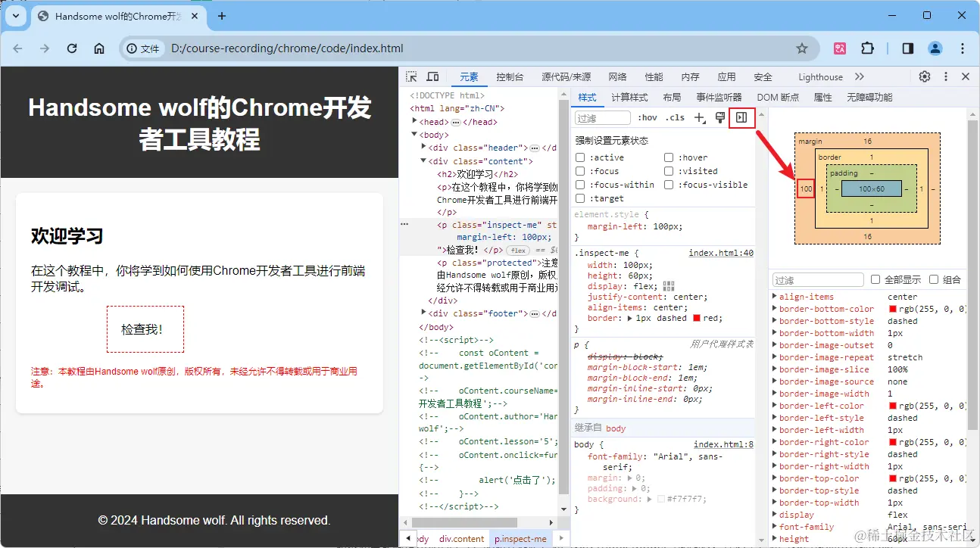The image size is (980, 548).
Task: Open the Chrome side panel icon
Action: [907, 48]
